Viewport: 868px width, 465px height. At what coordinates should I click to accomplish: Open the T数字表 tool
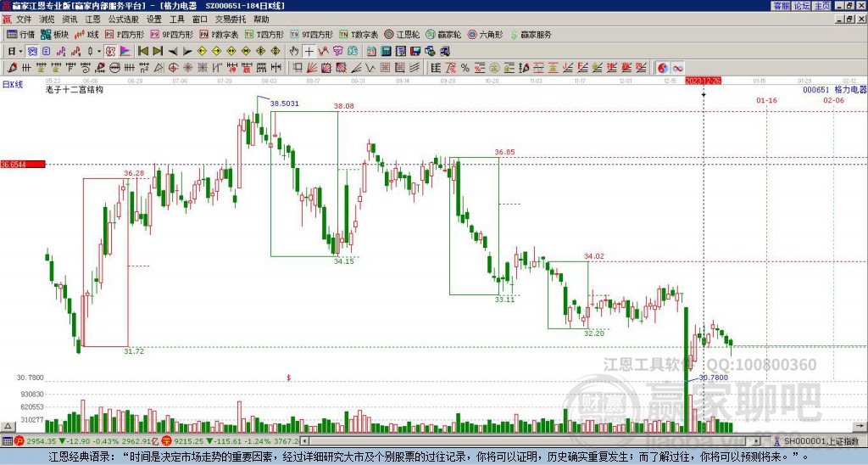tap(359, 34)
